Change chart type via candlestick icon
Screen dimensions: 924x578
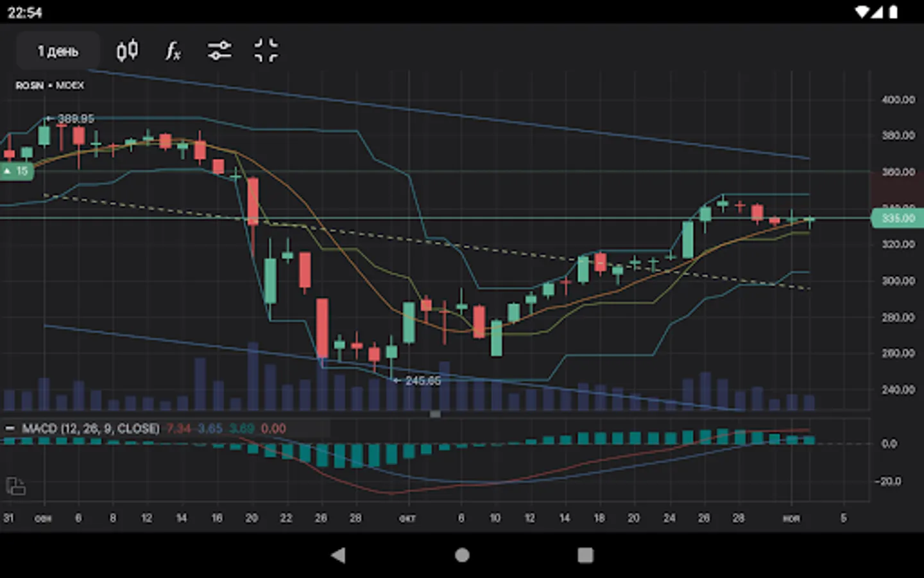(x=127, y=51)
